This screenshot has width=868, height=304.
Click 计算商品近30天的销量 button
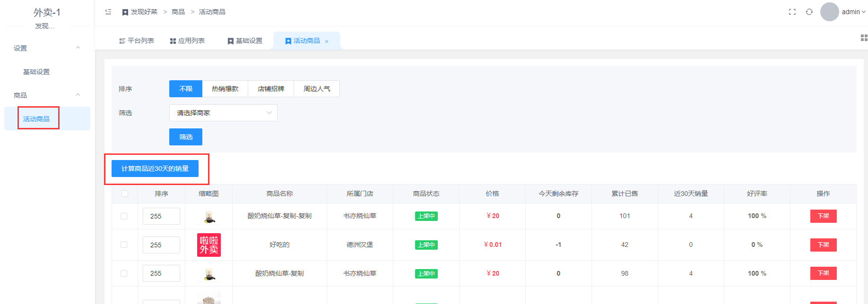(155, 169)
